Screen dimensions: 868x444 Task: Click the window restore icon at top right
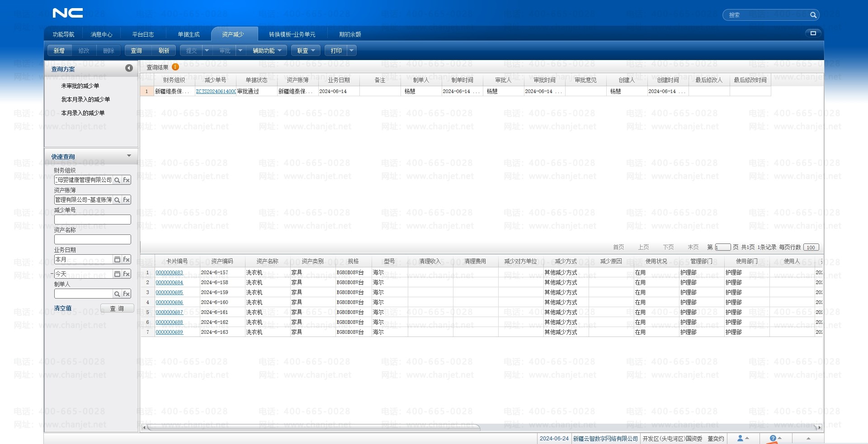click(x=813, y=33)
